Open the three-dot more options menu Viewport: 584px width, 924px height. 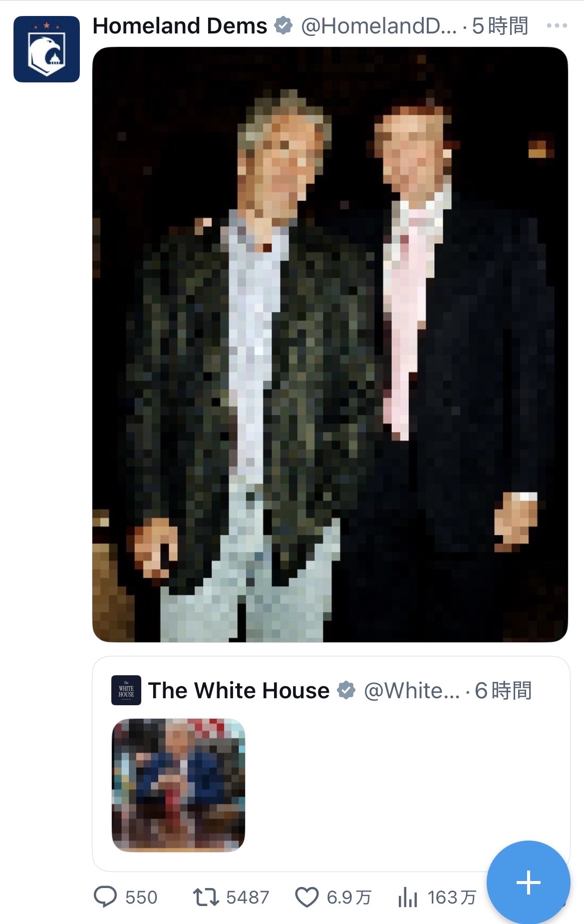(x=557, y=25)
